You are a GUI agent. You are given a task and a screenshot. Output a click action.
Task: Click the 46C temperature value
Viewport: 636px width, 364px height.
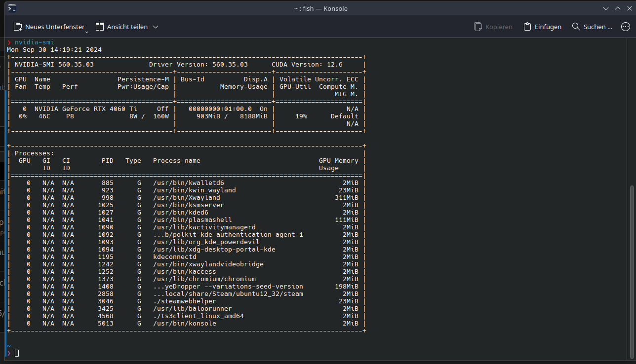(44, 116)
